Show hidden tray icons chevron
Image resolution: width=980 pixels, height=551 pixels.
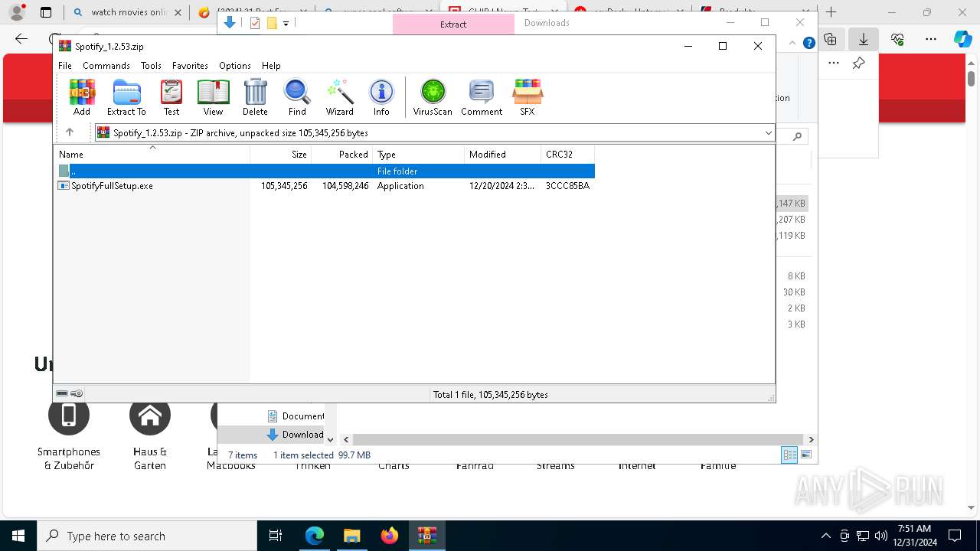point(825,536)
